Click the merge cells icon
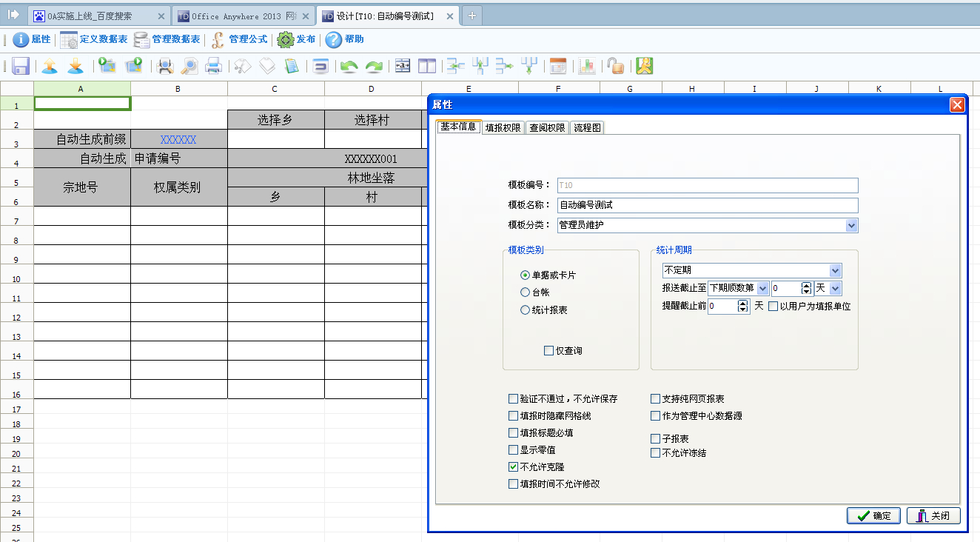 pyautogui.click(x=403, y=66)
